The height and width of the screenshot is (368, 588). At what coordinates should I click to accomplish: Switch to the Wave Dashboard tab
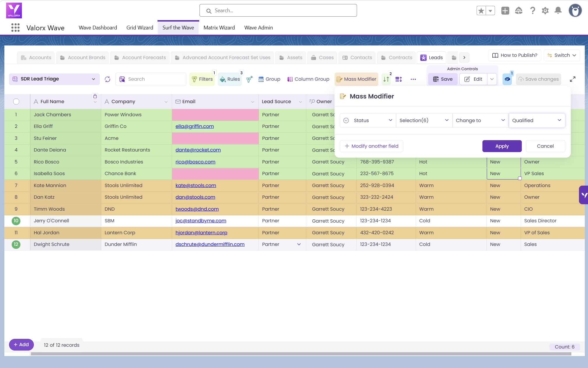pos(98,28)
